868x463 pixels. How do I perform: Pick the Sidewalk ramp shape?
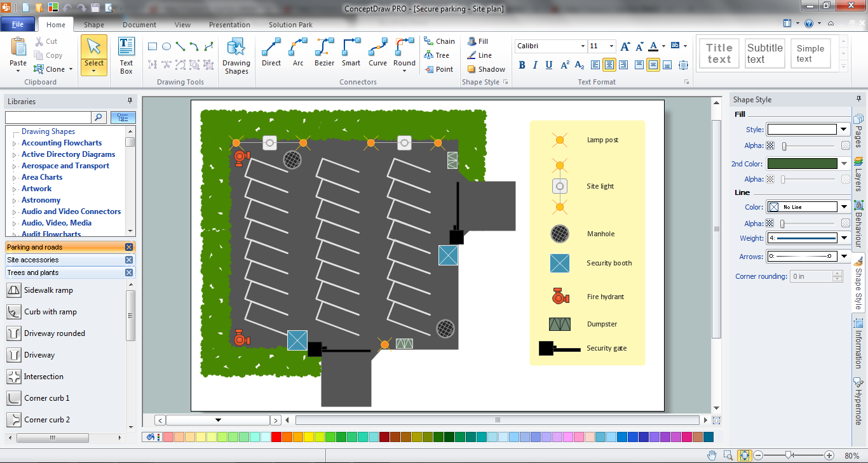pos(14,290)
